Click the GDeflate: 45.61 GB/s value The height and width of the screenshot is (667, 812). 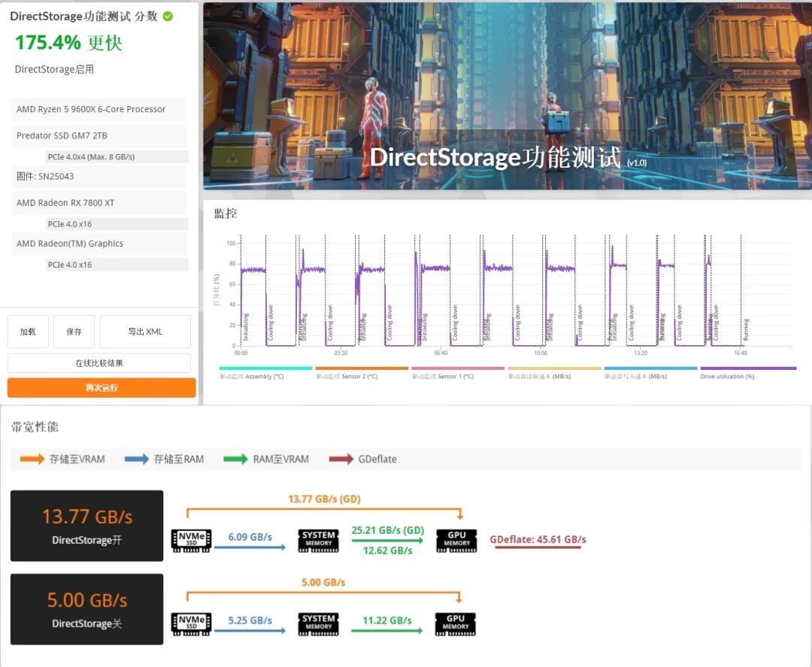point(538,540)
